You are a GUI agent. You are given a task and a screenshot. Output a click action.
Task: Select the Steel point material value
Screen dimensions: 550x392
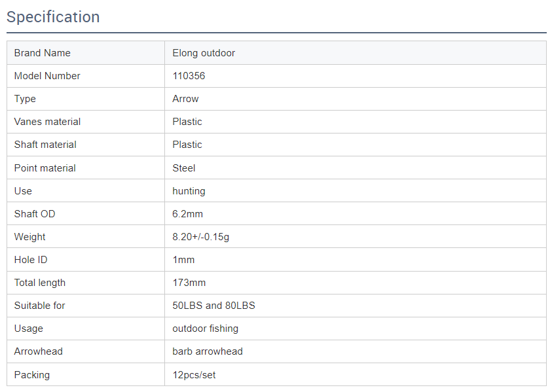pyautogui.click(x=184, y=168)
